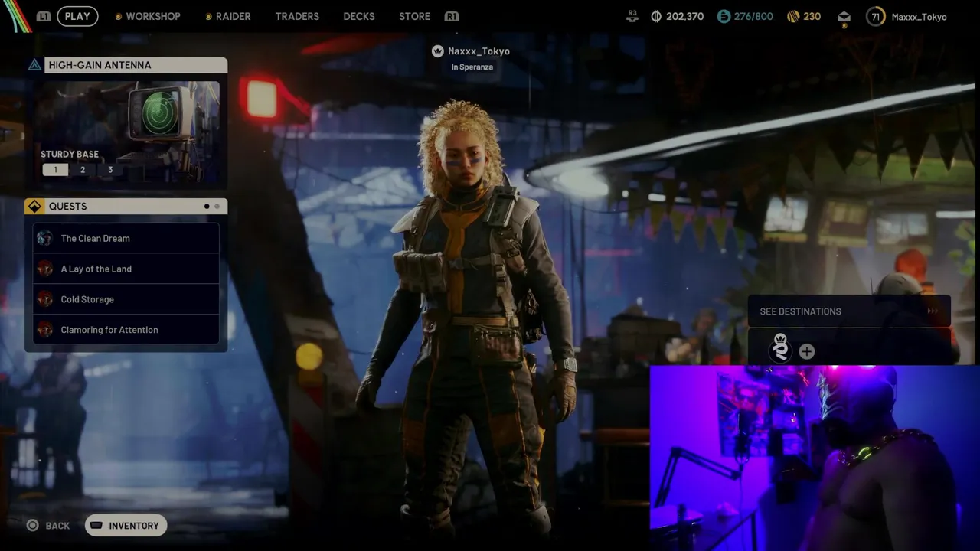
Task: Open the RAIDER tab
Action: tap(233, 16)
